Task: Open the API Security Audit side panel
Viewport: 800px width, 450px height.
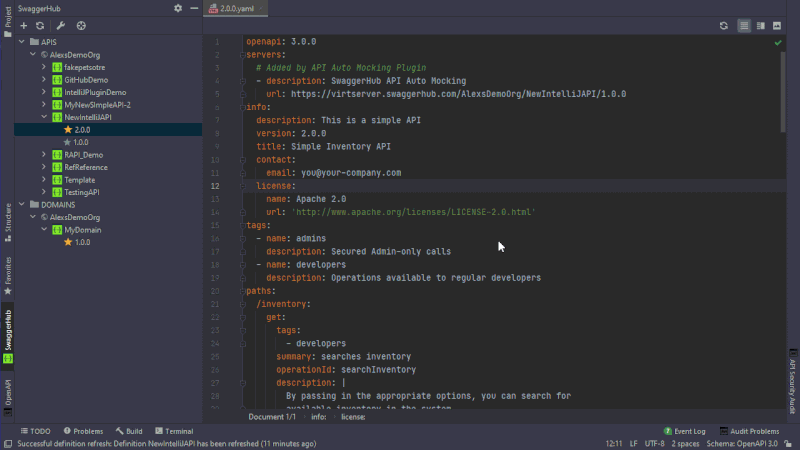Action: point(792,382)
